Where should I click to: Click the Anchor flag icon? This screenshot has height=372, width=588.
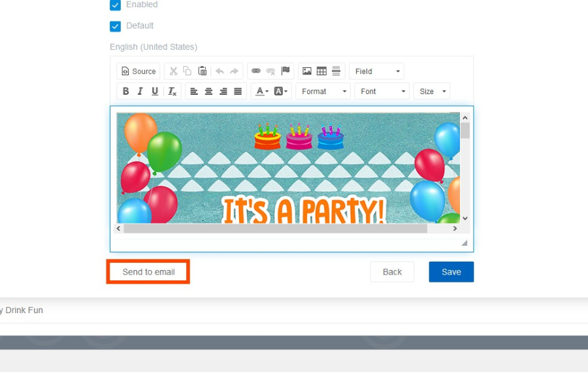click(286, 71)
